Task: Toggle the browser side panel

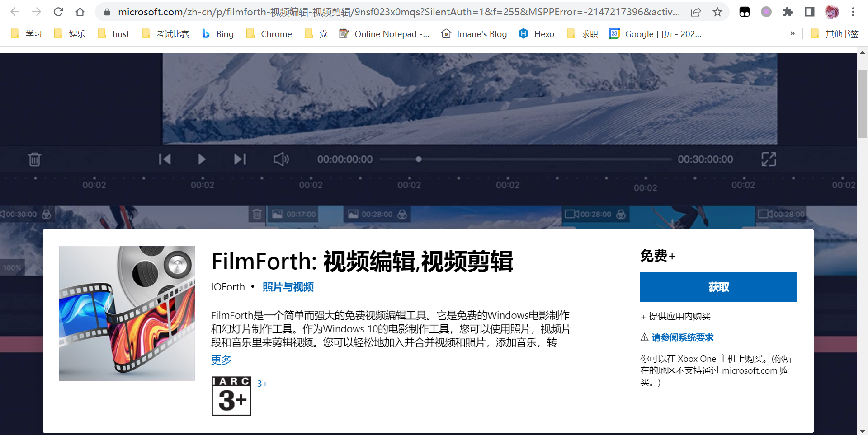Action: click(x=810, y=12)
